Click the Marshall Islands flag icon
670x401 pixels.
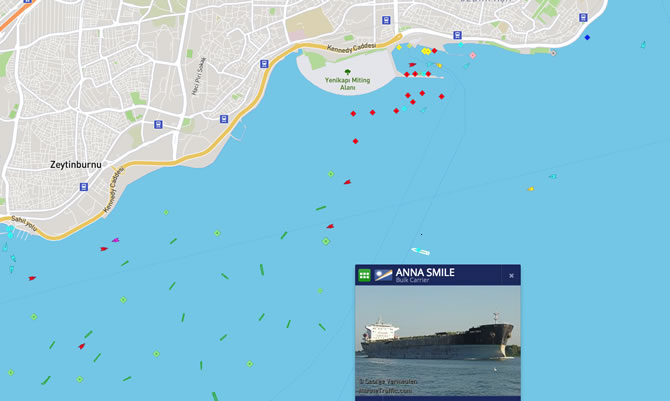[383, 275]
